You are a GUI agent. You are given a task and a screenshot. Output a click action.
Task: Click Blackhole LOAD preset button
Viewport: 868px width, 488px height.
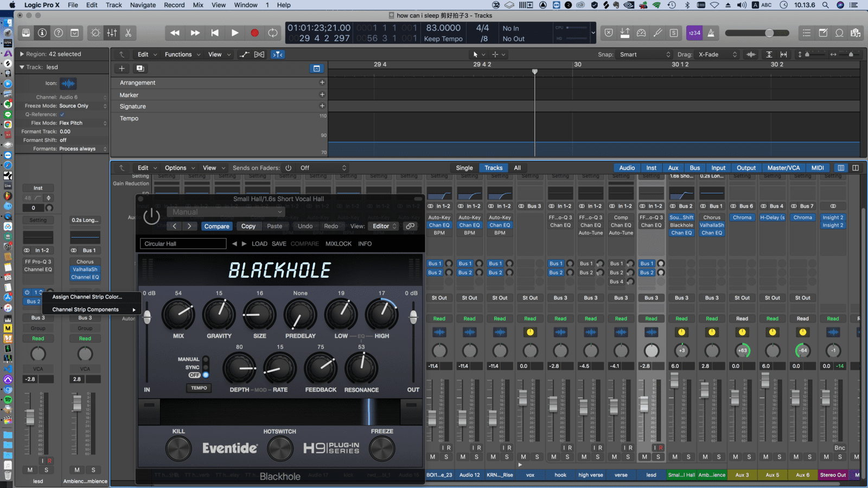click(259, 244)
